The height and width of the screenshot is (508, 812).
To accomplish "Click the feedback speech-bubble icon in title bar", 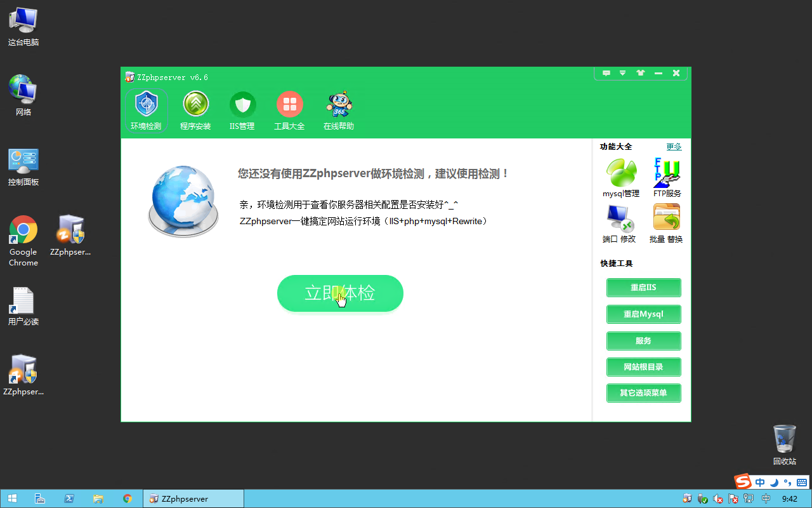I will pyautogui.click(x=606, y=73).
